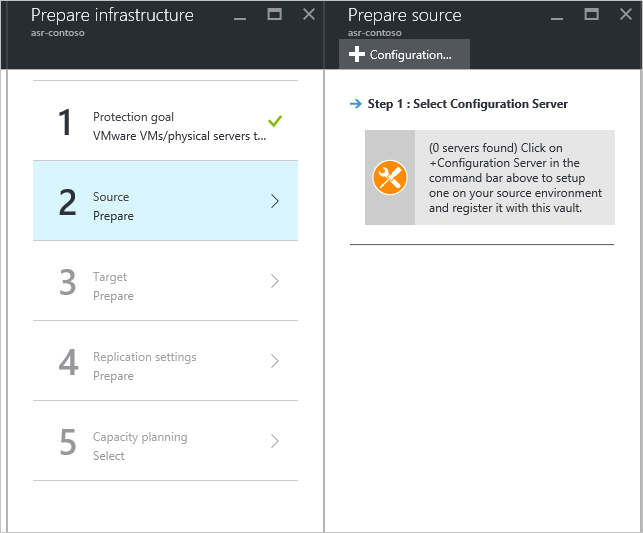Expand the Capacity planning chevron

(x=275, y=441)
